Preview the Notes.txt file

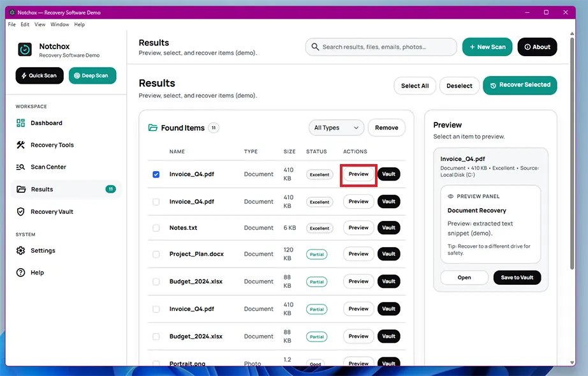358,228
